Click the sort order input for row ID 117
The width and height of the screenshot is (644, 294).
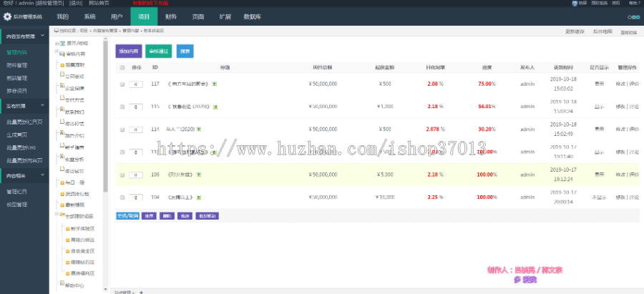(x=136, y=84)
